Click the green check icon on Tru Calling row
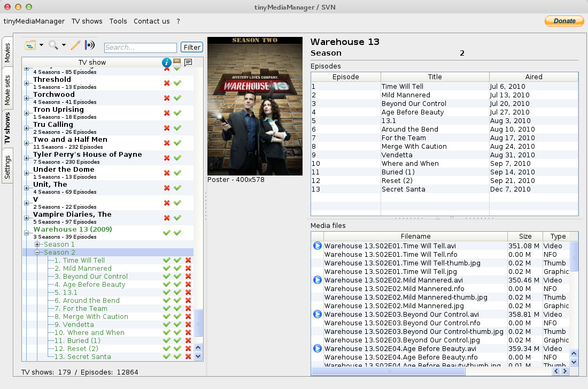The image size is (588, 389). click(178, 128)
